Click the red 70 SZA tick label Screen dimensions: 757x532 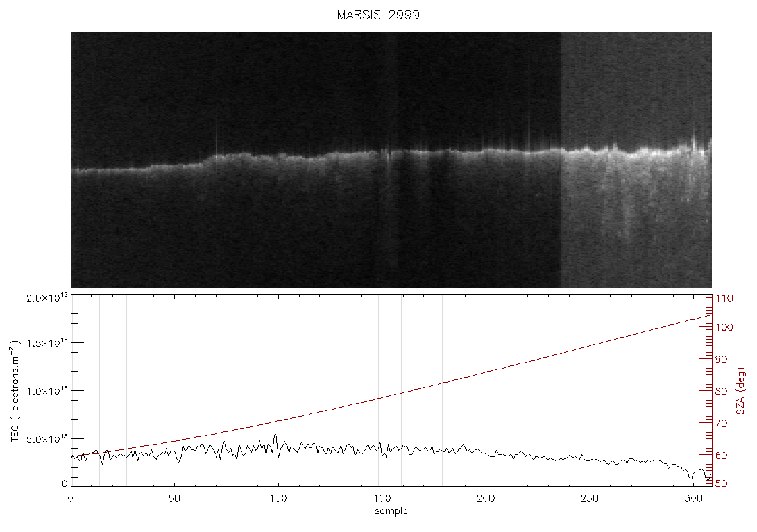point(721,424)
